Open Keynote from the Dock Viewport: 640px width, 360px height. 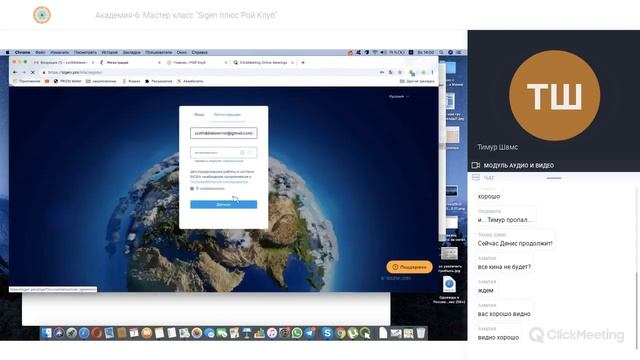click(x=247, y=333)
